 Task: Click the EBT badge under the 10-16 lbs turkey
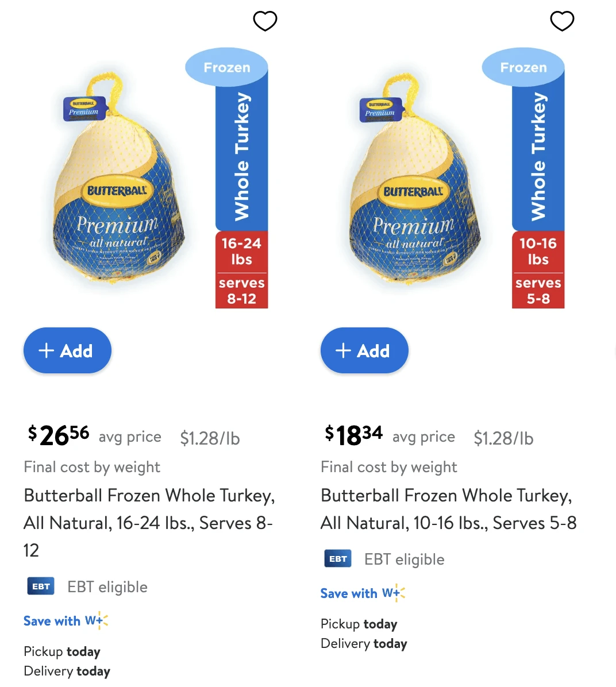337,558
